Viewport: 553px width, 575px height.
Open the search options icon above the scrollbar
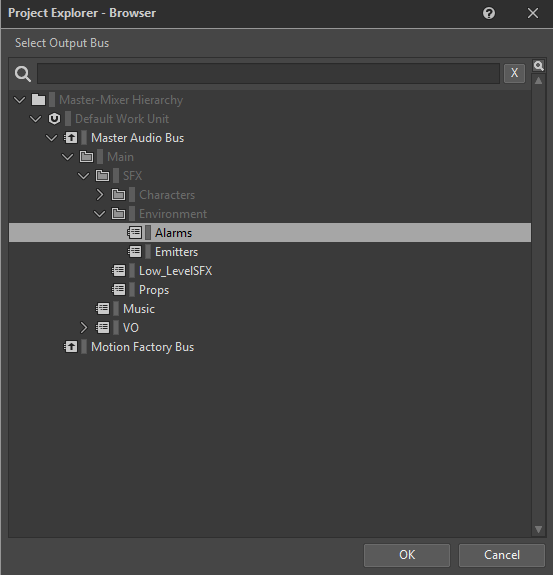click(x=538, y=66)
